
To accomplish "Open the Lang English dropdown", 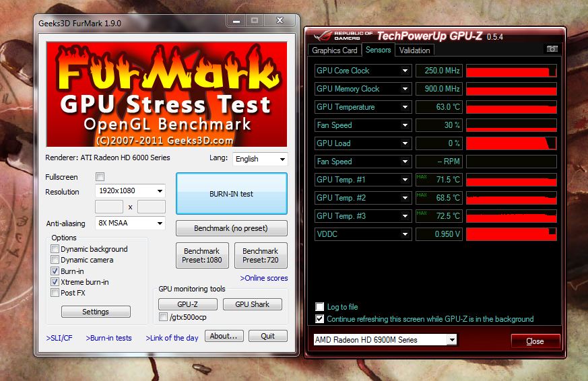I will point(260,159).
